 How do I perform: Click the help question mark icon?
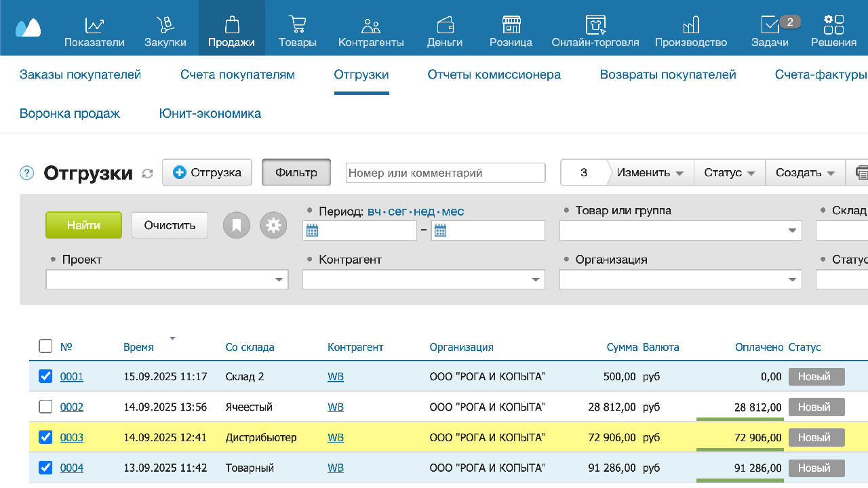[27, 173]
